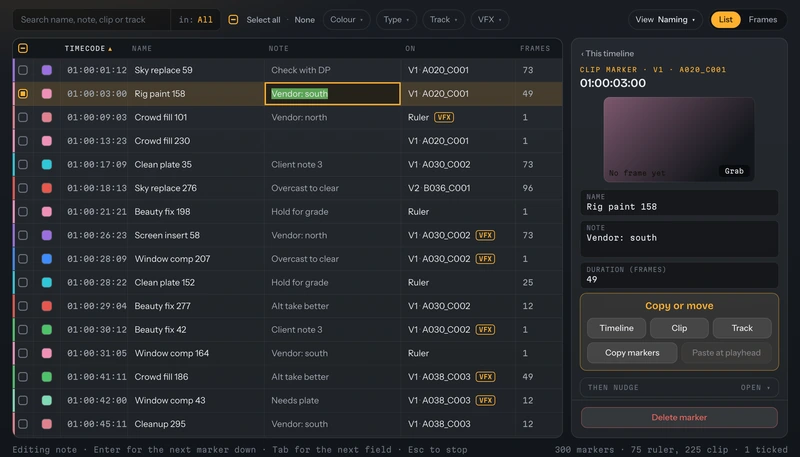Click the marker frame thumbnail preview
800x457 pixels.
click(x=679, y=140)
